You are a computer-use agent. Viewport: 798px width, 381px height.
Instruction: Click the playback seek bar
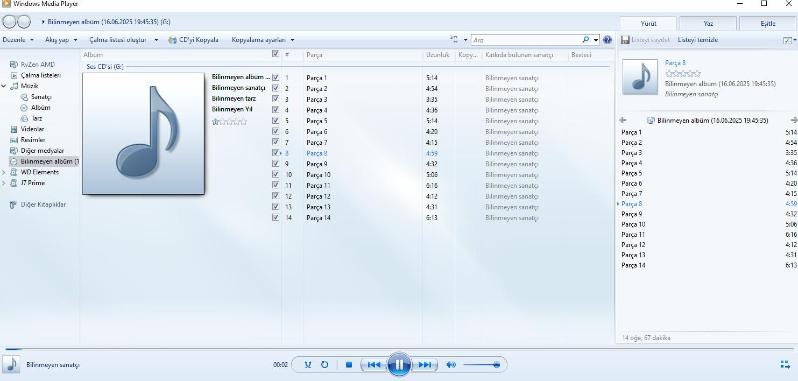pyautogui.click(x=399, y=349)
